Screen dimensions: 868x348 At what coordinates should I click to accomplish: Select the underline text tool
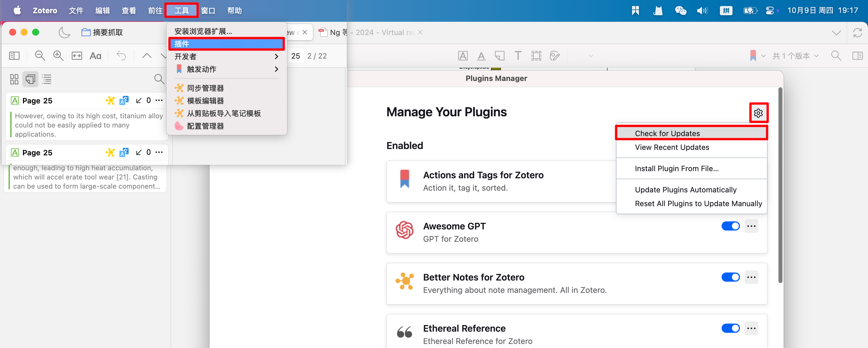click(x=481, y=56)
